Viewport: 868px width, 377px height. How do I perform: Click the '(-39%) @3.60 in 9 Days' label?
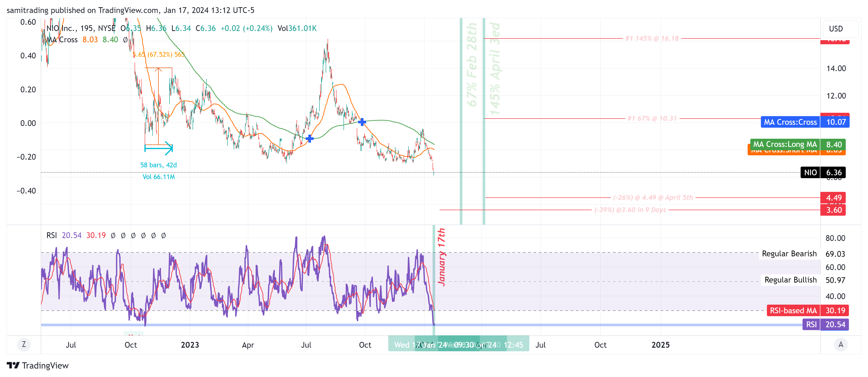[x=630, y=210]
